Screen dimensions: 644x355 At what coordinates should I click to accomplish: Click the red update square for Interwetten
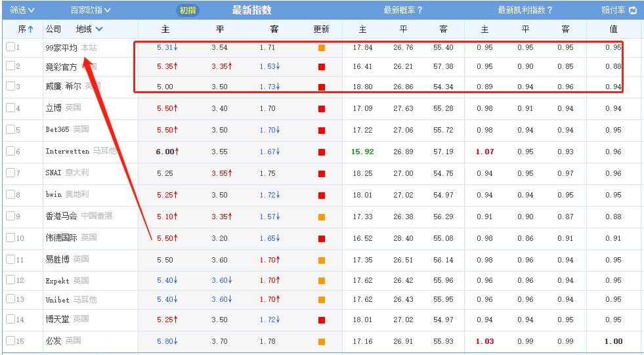(x=322, y=152)
